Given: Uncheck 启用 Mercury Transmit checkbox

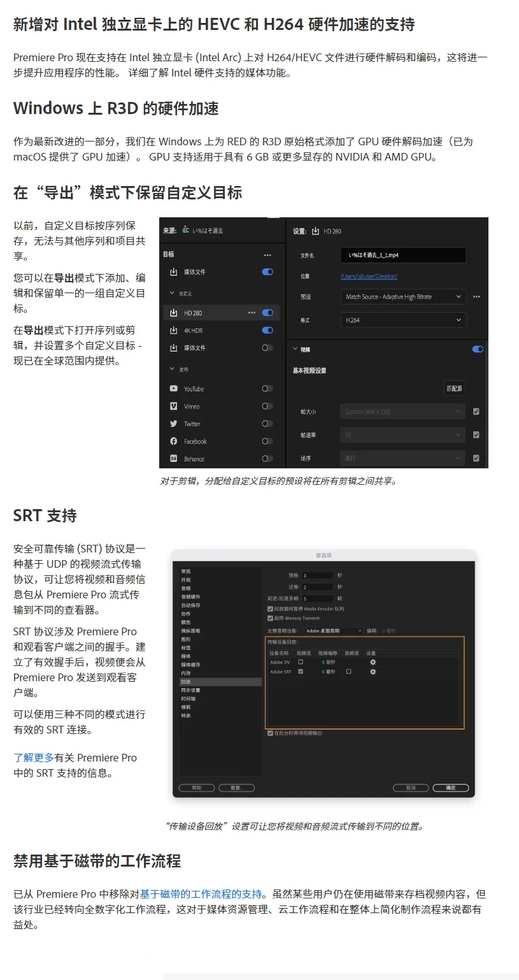Looking at the screenshot, I should [271, 618].
